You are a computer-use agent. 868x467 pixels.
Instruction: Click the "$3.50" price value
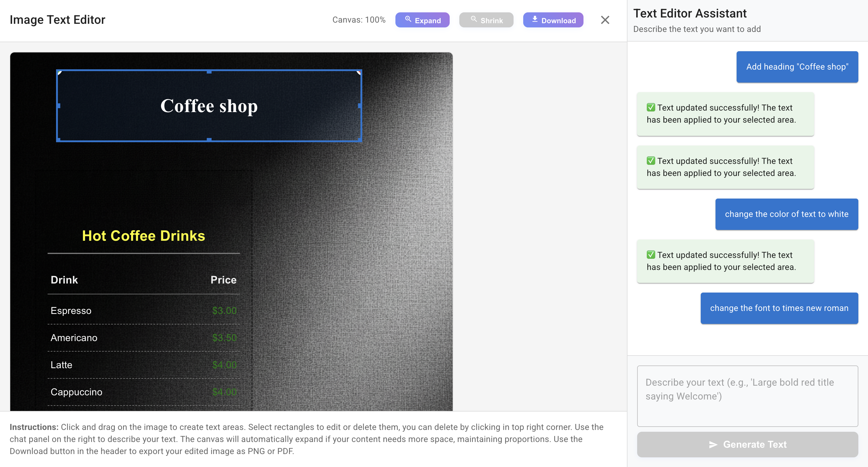(x=225, y=338)
